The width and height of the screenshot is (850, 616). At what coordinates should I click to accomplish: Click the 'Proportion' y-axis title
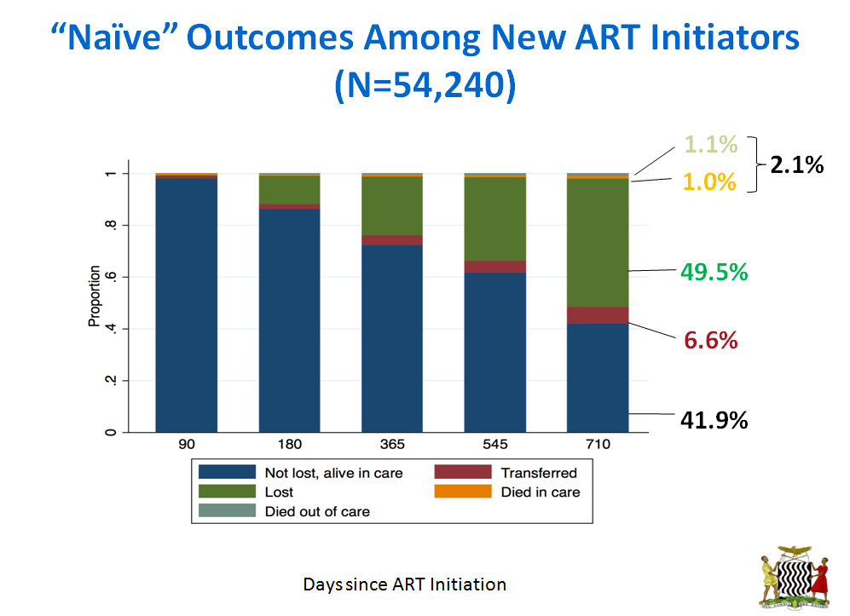pos(95,296)
